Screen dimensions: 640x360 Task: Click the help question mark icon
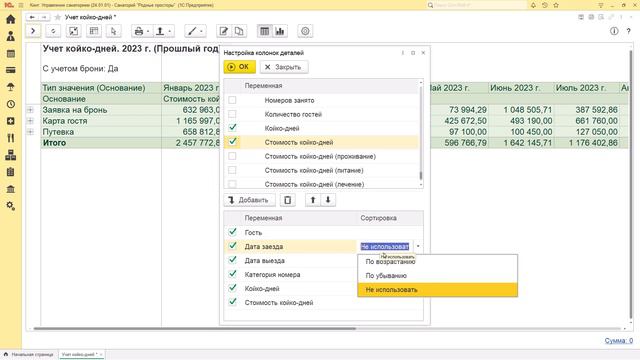pos(629,31)
